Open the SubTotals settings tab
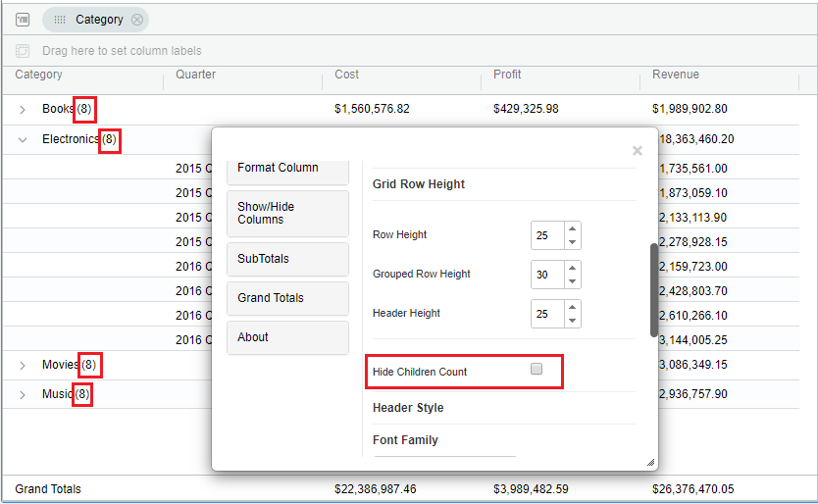818x504 pixels. [x=287, y=259]
